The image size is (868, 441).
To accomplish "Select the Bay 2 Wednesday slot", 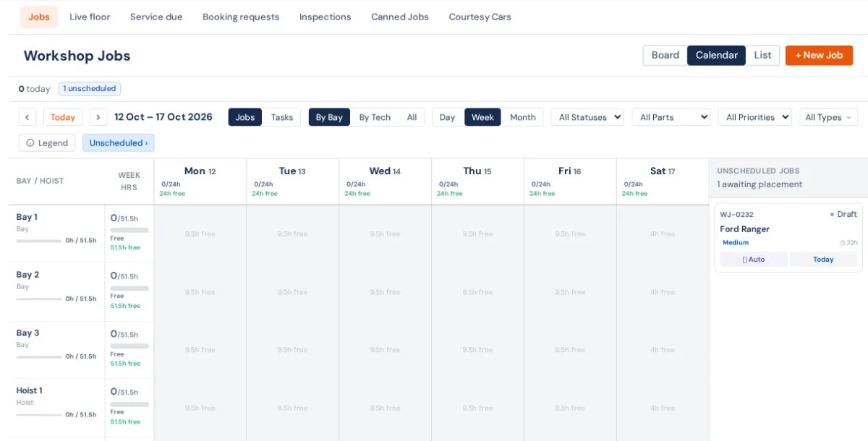I will pyautogui.click(x=386, y=292).
